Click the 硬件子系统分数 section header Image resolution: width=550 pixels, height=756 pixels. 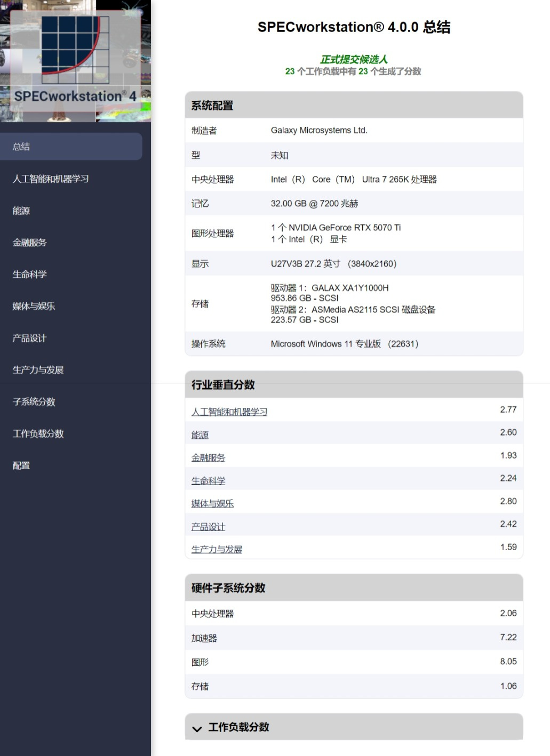pyautogui.click(x=354, y=588)
